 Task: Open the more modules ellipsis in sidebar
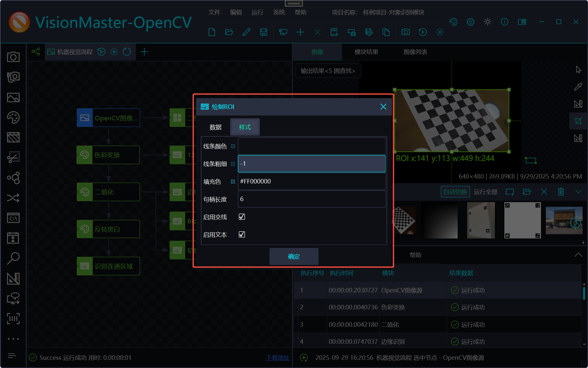(13, 339)
